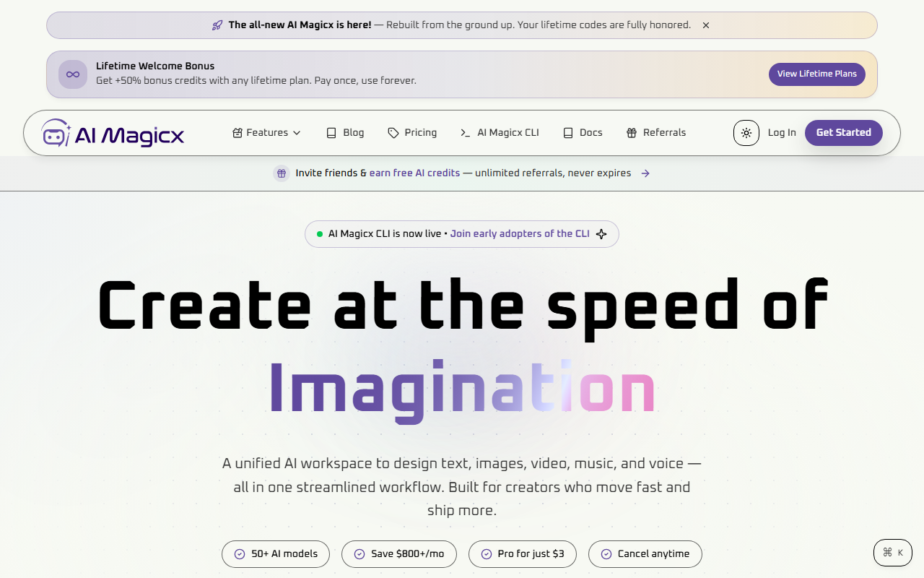This screenshot has width=924, height=578.
Task: Click the chevron next to Features
Action: pyautogui.click(x=297, y=133)
